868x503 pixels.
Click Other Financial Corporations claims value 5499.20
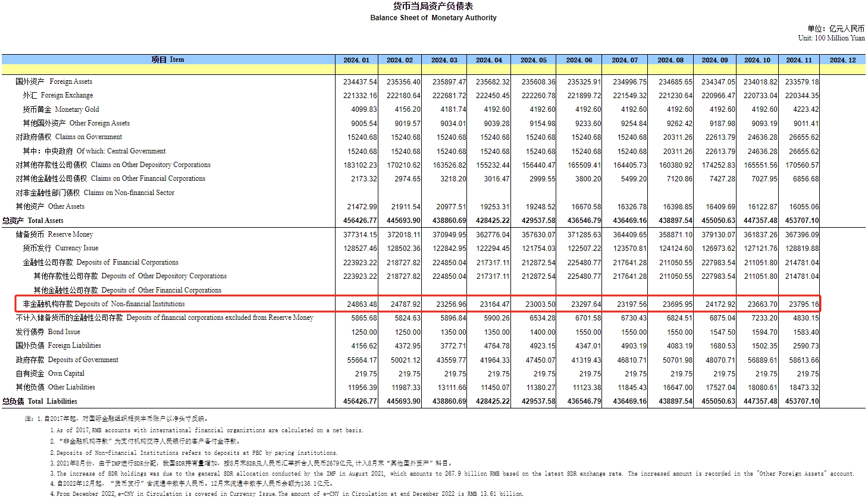(x=634, y=179)
